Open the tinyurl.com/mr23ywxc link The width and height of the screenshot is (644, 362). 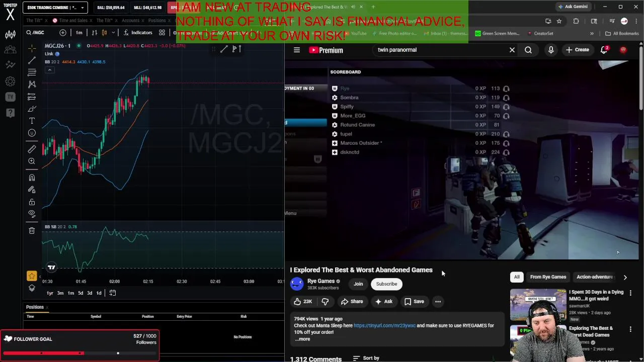(x=384, y=325)
